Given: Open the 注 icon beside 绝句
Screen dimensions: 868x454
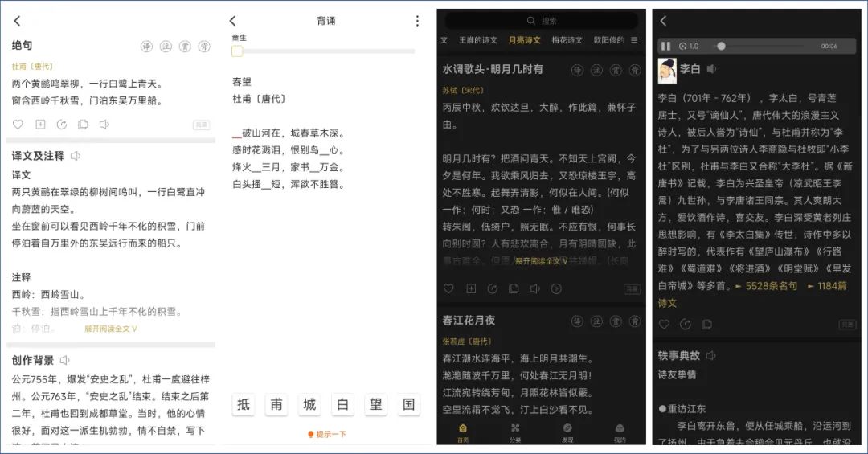Looking at the screenshot, I should [x=166, y=47].
